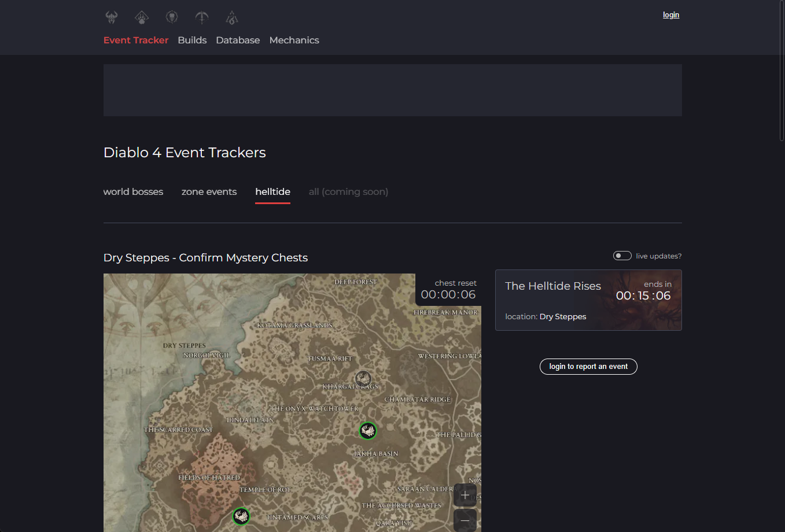Click THE ACCURSED WASTES map label
This screenshot has width=785, height=532.
click(401, 505)
